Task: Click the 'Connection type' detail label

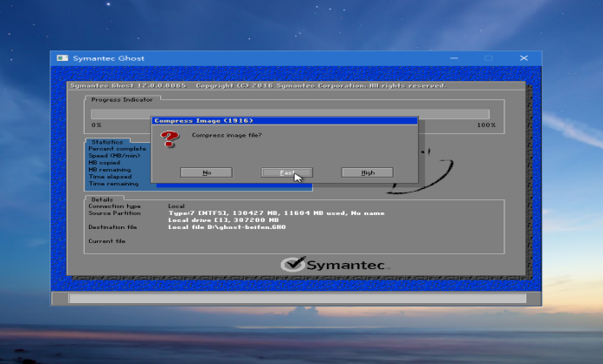Action: [114, 206]
